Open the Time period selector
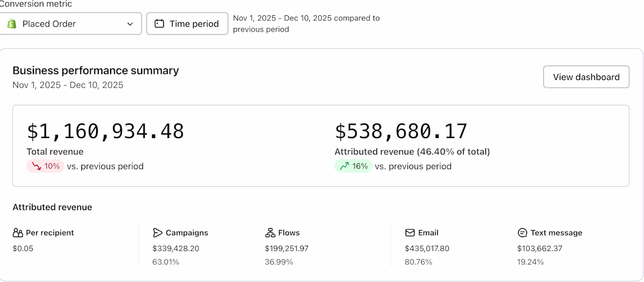The height and width of the screenshot is (282, 644). [187, 24]
